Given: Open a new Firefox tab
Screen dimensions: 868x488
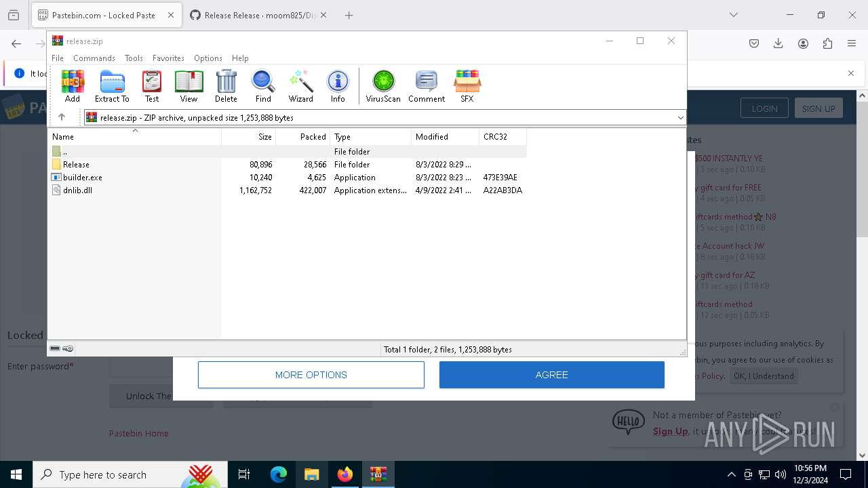Looking at the screenshot, I should [x=349, y=15].
